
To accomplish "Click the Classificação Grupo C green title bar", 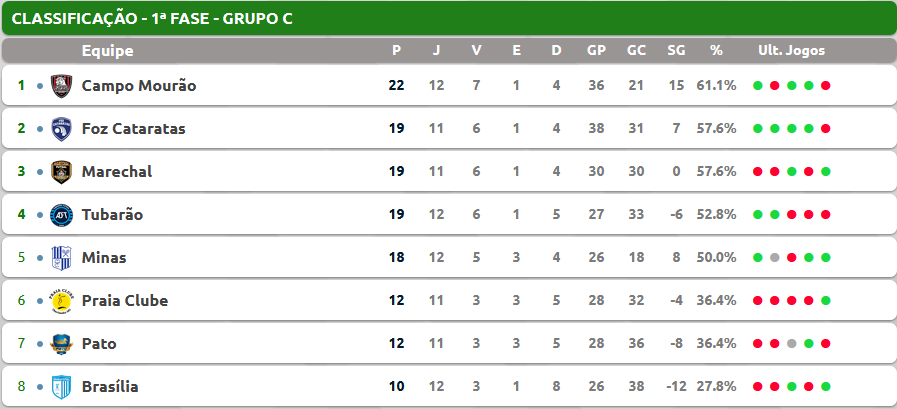I will (x=448, y=18).
